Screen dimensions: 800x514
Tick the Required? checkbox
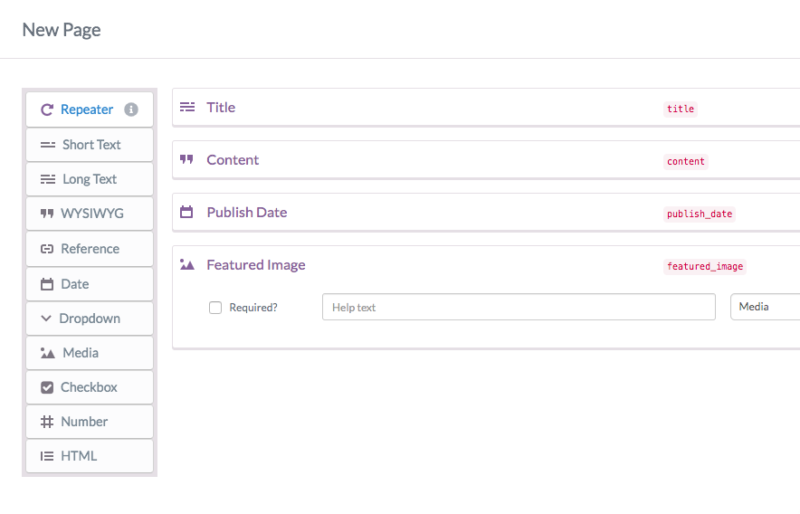point(215,307)
